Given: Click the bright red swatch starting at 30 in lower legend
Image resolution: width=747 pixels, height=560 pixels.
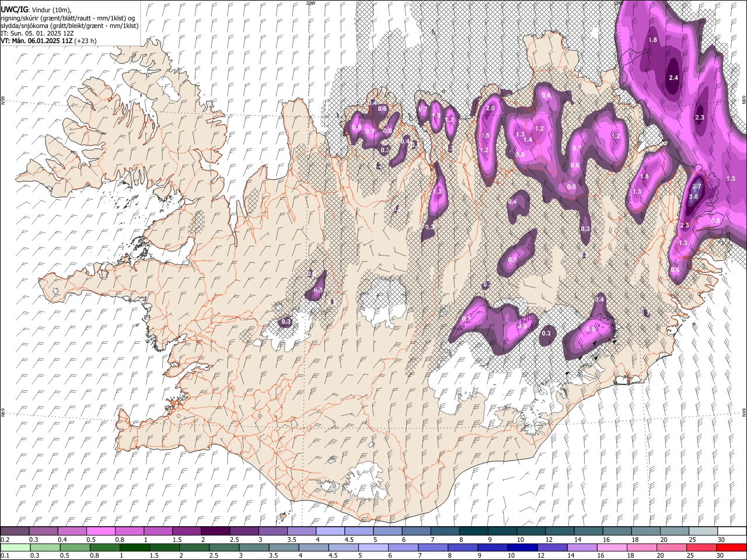Looking at the screenshot, I should point(732,548).
